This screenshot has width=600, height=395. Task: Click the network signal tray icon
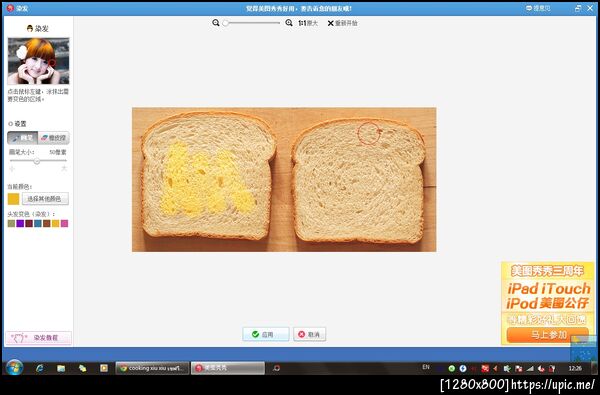pyautogui.click(x=530, y=369)
